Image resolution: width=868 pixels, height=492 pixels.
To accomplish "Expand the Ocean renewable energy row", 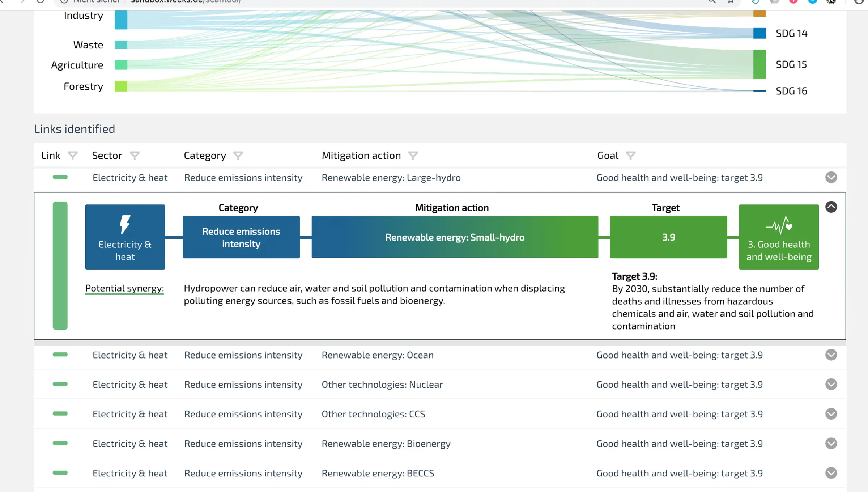I will click(831, 355).
